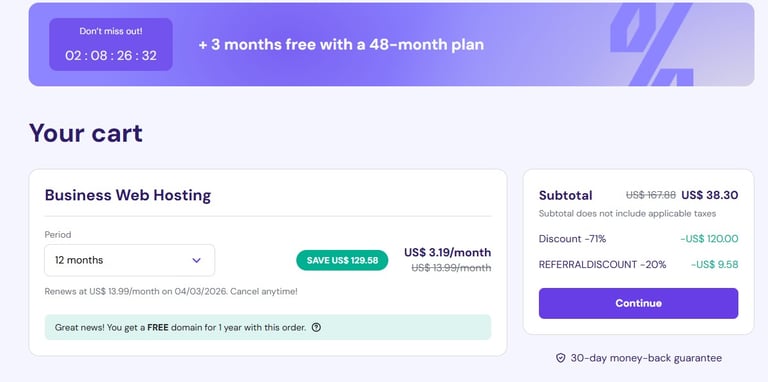
Task: Click the Business Web Hosting heading
Action: (x=128, y=195)
